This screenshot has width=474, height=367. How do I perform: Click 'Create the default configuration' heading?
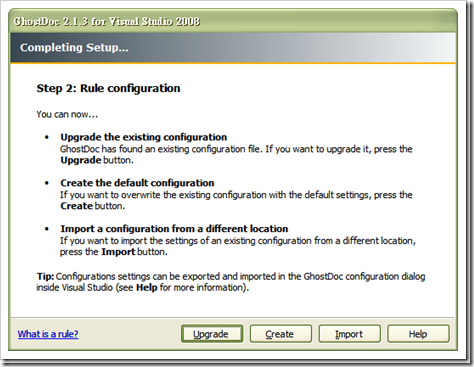[137, 183]
